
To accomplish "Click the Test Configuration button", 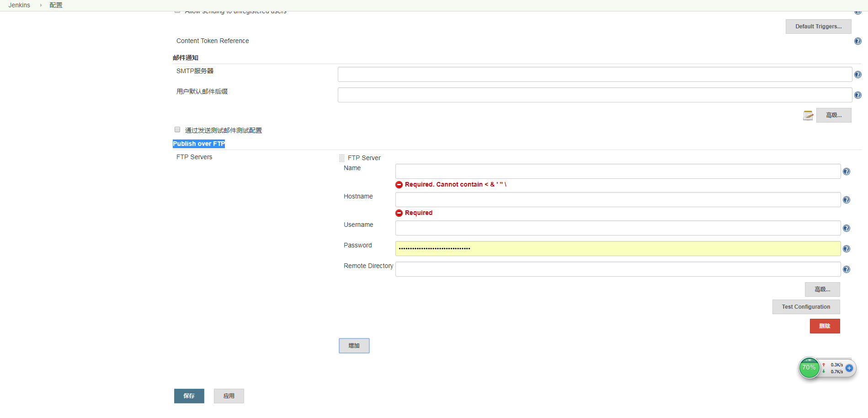I will click(x=805, y=307).
